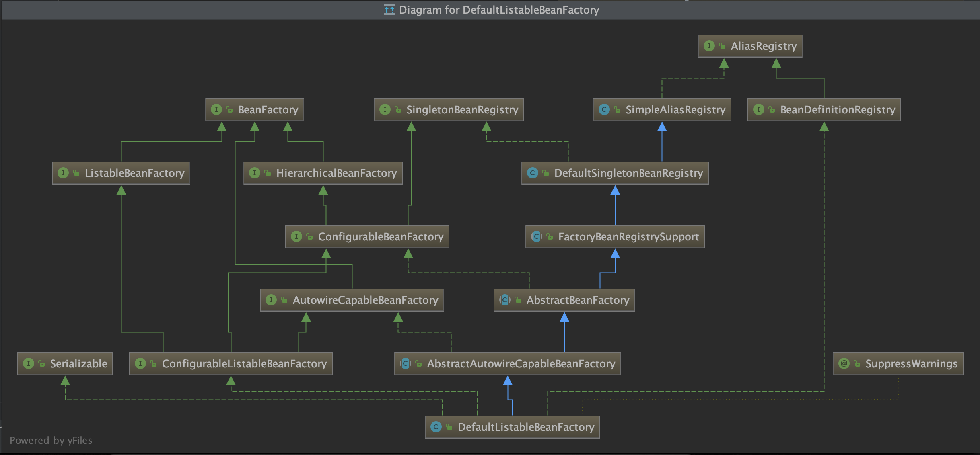Select the AliasRegistry interface node
The image size is (980, 455).
(750, 46)
